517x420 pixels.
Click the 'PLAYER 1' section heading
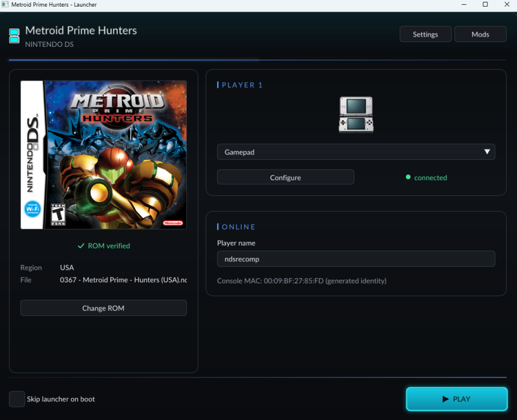coord(242,85)
